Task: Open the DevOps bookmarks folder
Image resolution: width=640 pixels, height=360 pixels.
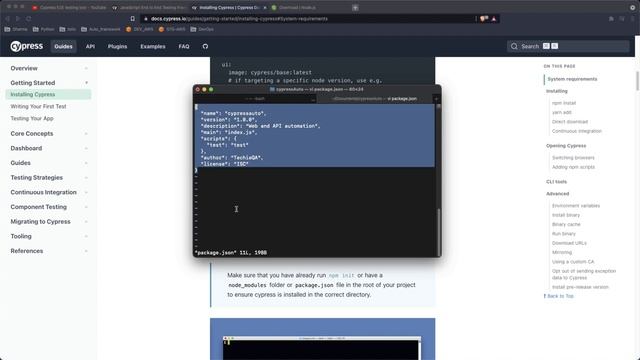Action: point(202,29)
